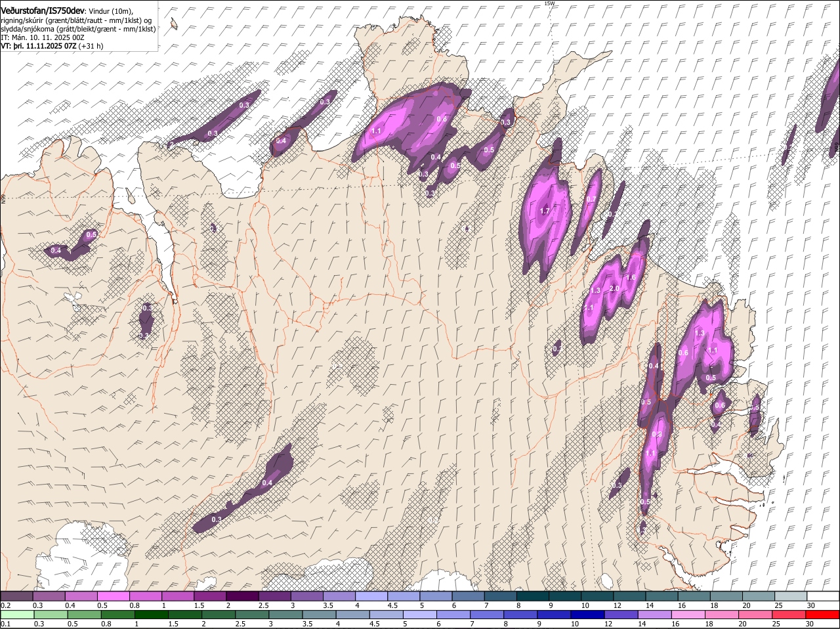Select the dark purple upper swatch between 2 and 2.5
Image resolution: width=840 pixels, height=629 pixels.
coord(242,596)
